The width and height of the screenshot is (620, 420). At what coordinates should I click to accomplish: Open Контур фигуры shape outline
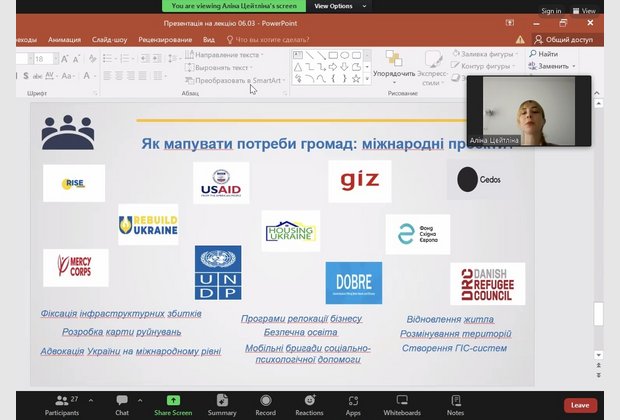484,66
